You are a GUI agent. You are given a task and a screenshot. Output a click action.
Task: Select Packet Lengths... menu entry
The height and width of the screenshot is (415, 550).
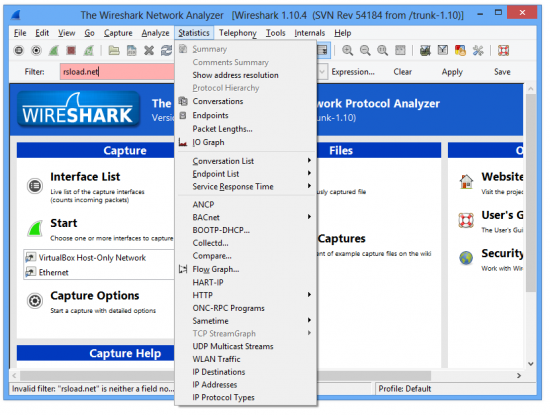point(246,129)
